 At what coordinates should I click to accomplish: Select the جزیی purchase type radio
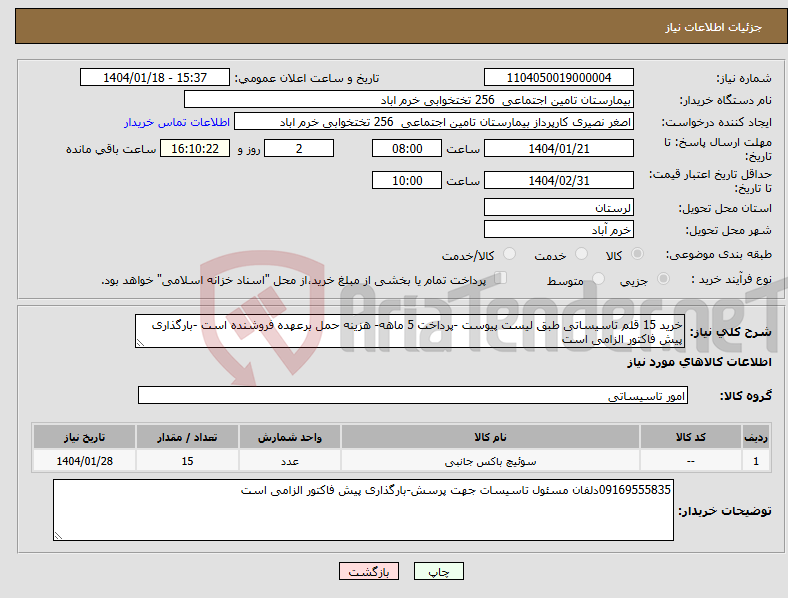click(663, 279)
